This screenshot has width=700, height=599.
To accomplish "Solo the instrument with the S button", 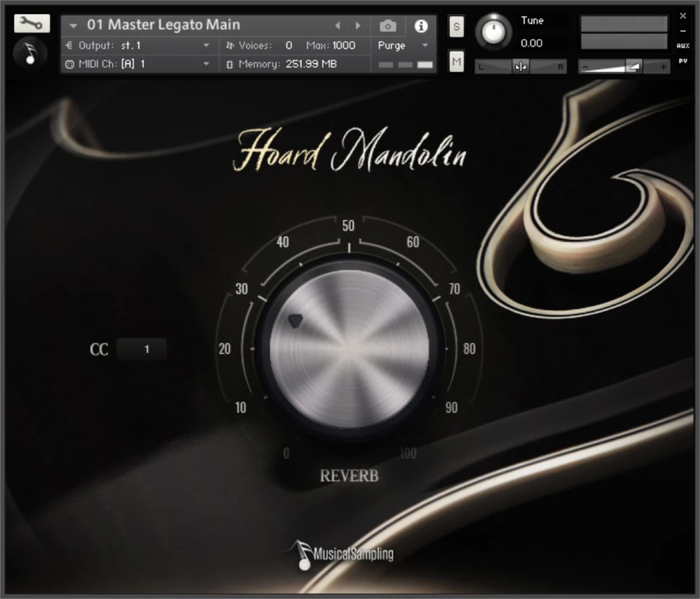I will 456,27.
